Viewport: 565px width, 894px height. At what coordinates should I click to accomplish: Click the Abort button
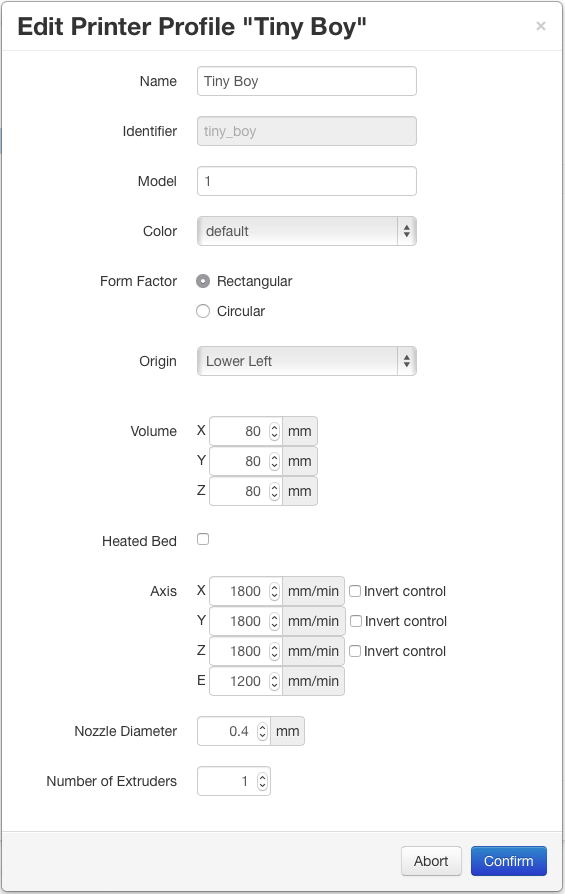coord(431,861)
